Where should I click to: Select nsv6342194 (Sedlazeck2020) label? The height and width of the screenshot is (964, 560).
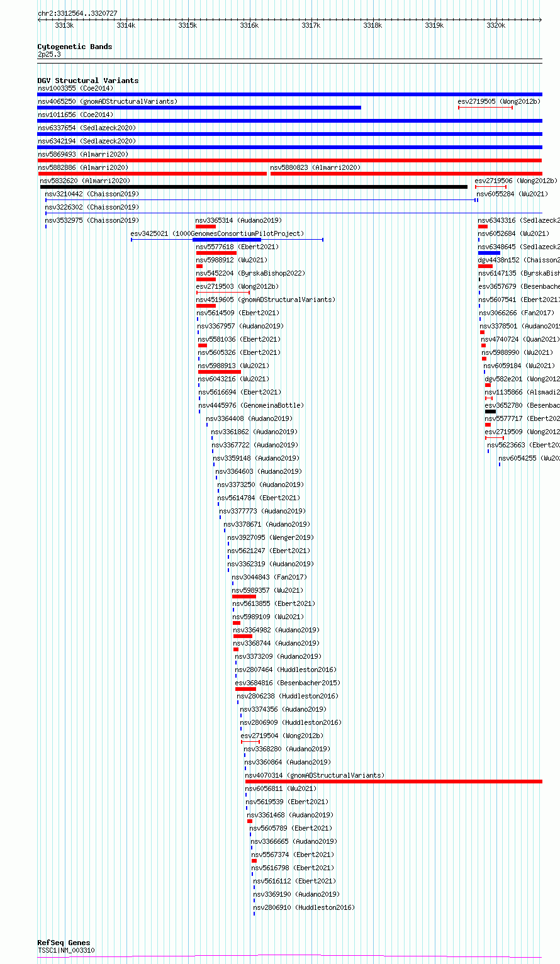pos(87,141)
